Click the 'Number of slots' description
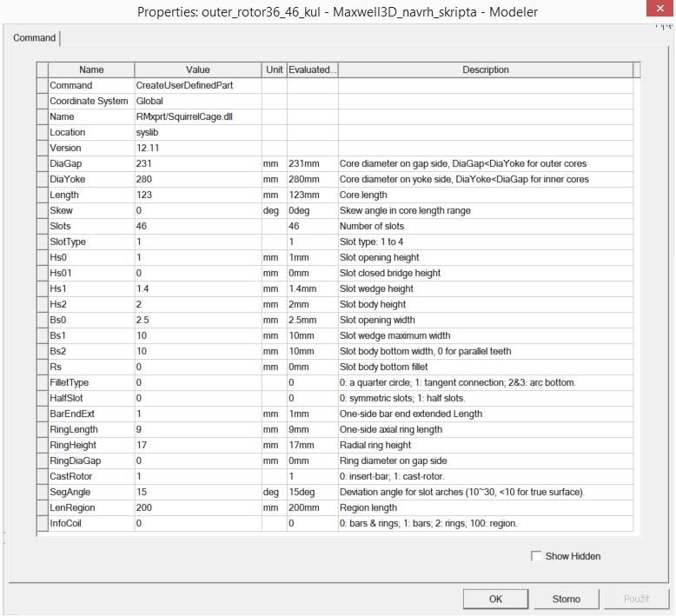Viewport: 676px width, 616px height. tap(372, 226)
